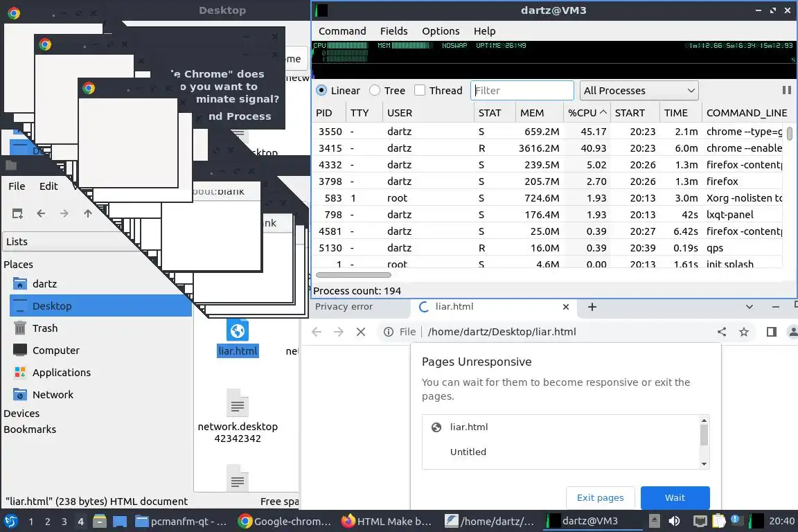The image size is (798, 532).
Task: Select the process row with PID 3550
Action: (x=548, y=132)
